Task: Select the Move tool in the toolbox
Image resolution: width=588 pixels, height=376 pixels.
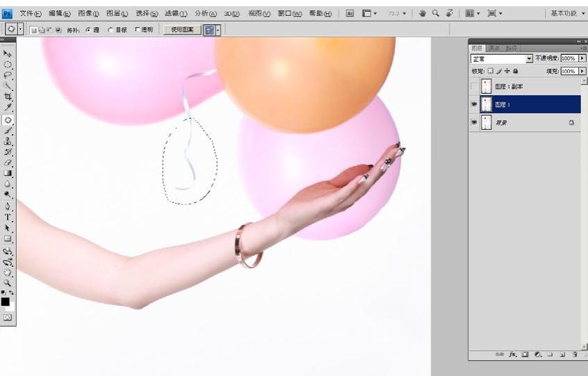Action: [x=7, y=54]
